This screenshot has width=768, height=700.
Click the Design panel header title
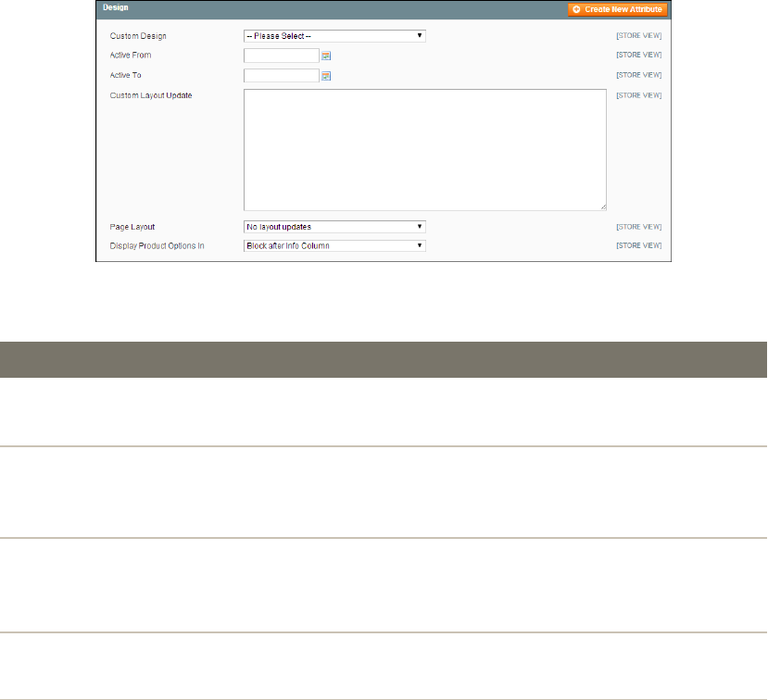[x=116, y=7]
